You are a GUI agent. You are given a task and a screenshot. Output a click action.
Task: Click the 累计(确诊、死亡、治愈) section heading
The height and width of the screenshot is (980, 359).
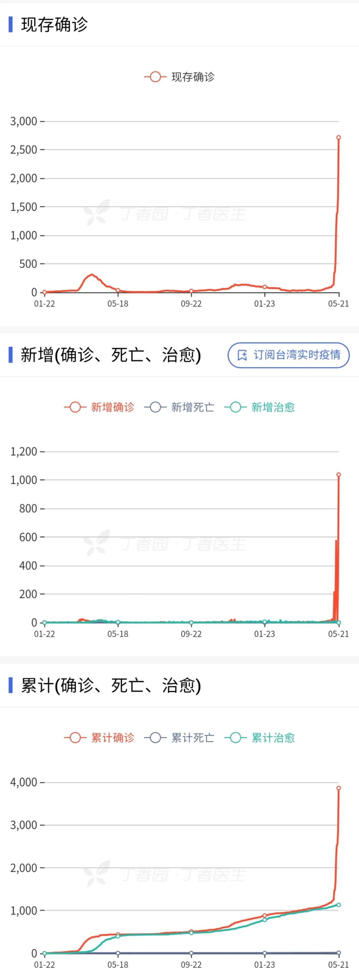[x=111, y=685]
